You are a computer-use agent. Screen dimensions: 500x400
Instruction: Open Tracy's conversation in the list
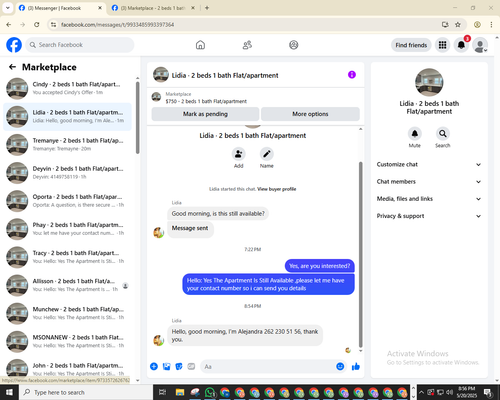67,257
